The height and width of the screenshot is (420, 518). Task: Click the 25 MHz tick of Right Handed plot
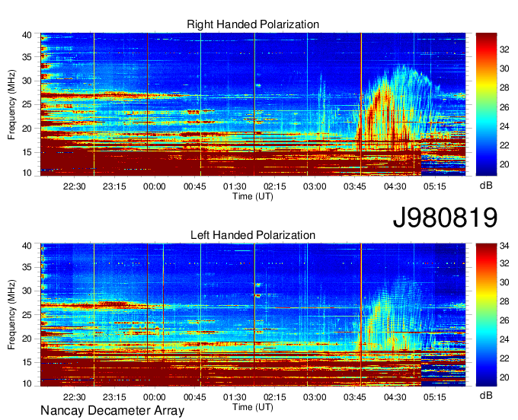point(27,104)
